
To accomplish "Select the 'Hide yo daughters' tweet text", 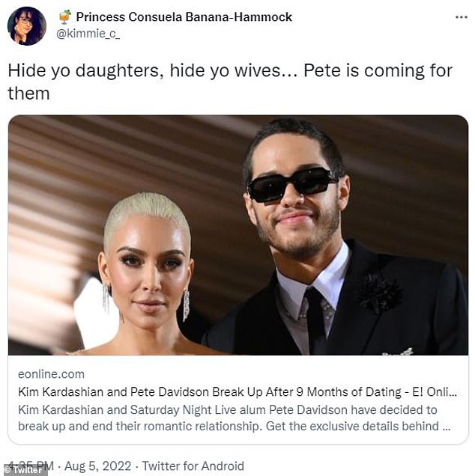I will point(230,82).
